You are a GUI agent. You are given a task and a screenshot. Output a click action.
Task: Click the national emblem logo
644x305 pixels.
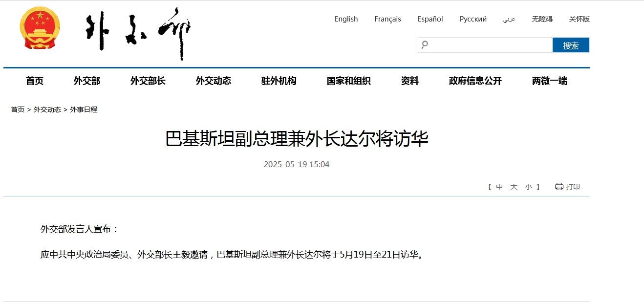[40, 28]
